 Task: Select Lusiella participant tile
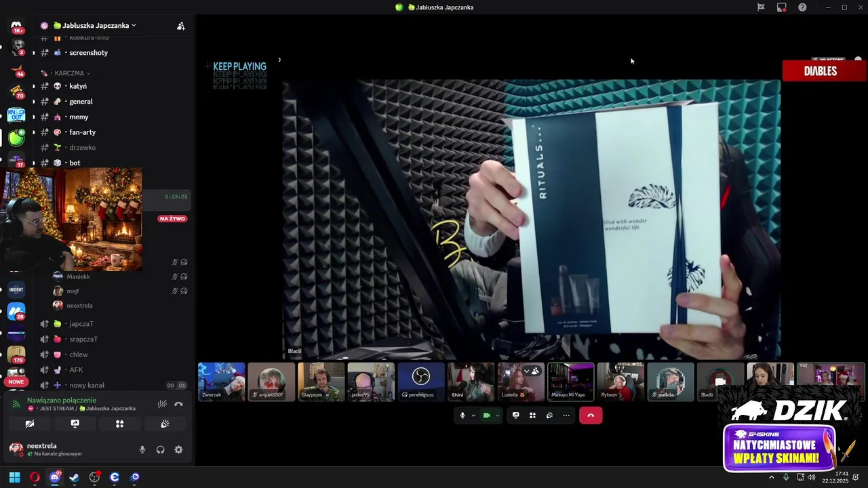click(521, 382)
